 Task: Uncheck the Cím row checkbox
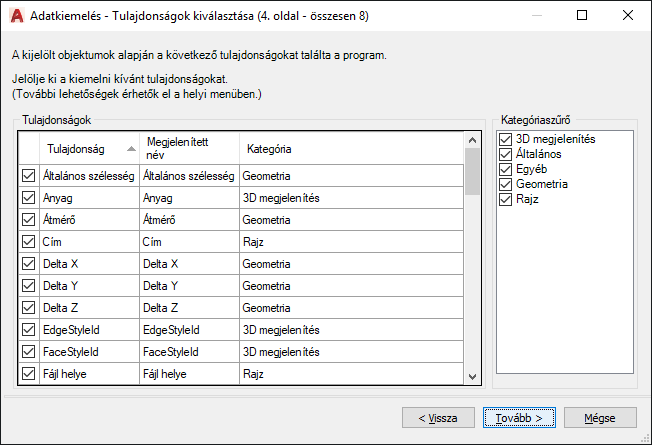click(x=28, y=242)
